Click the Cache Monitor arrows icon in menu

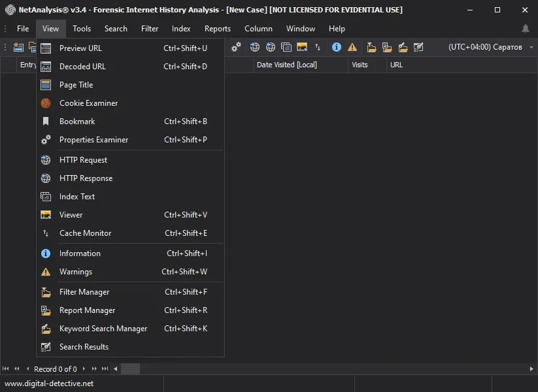tap(46, 233)
